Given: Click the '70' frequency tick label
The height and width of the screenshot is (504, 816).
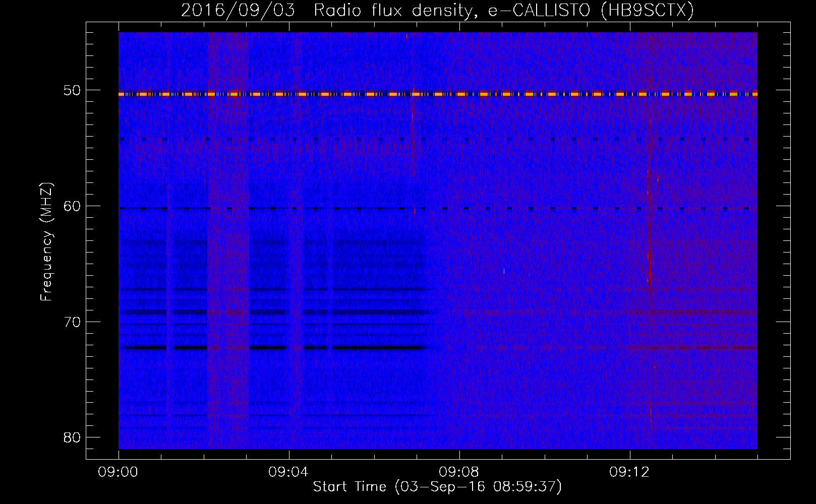Looking at the screenshot, I should [72, 322].
